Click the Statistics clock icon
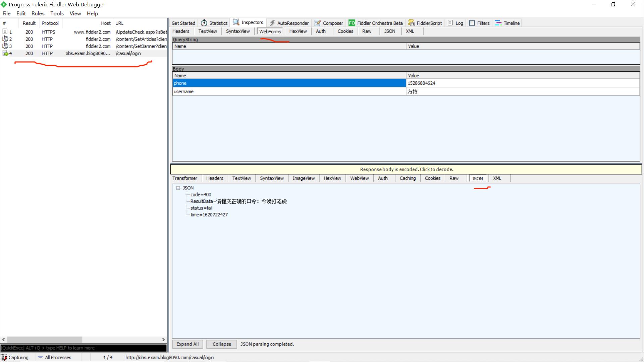This screenshot has width=644, height=362. pyautogui.click(x=204, y=23)
